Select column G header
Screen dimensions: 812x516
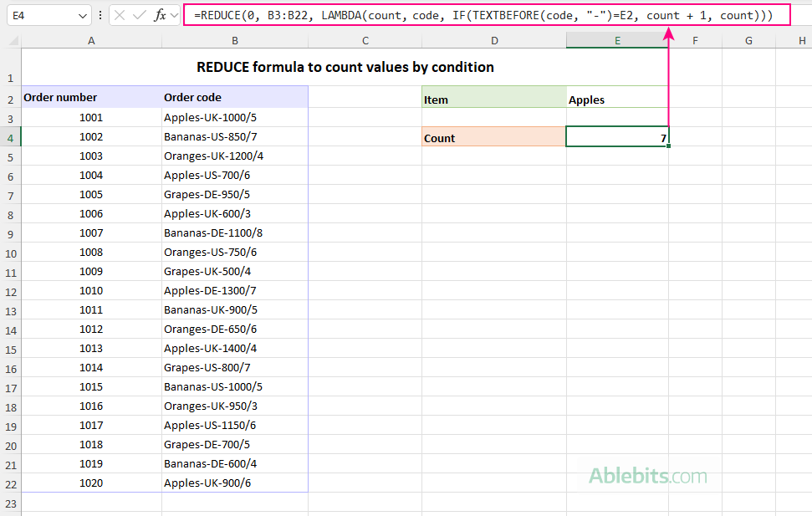(x=748, y=40)
